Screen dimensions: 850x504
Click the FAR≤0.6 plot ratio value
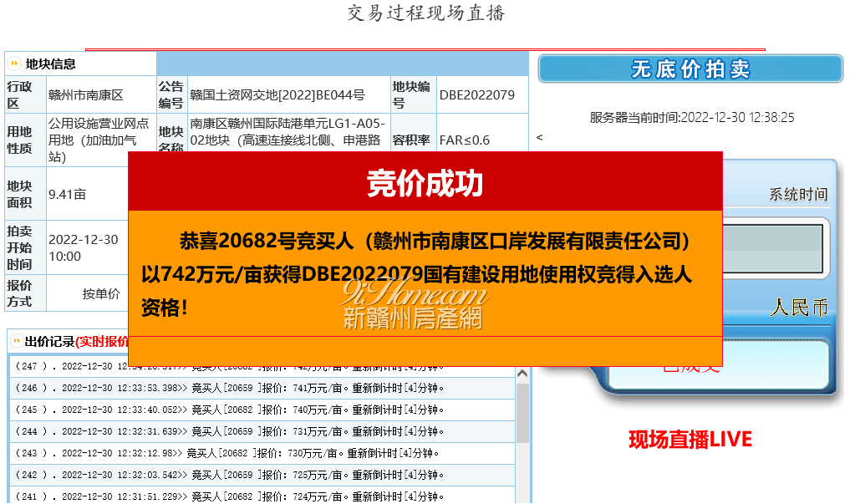point(465,140)
